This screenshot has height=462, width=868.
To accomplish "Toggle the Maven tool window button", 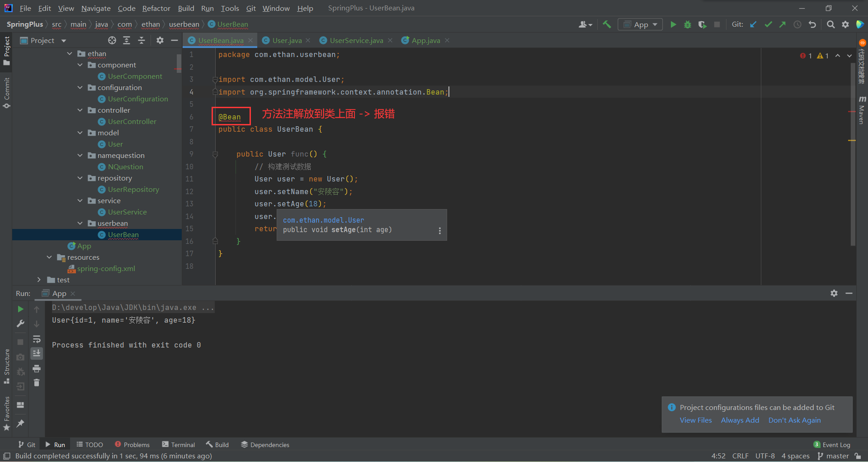I will [862, 110].
